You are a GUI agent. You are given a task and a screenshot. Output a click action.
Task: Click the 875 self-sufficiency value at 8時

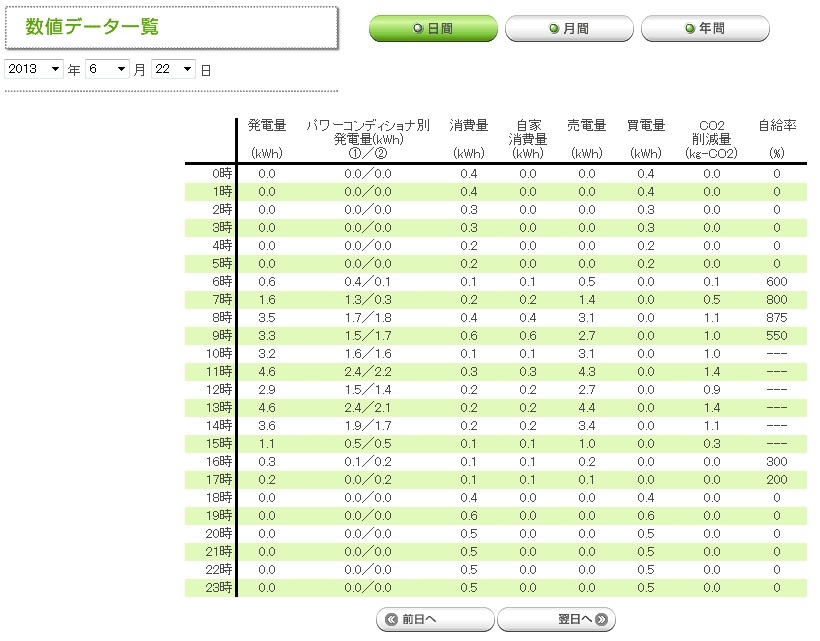click(777, 317)
